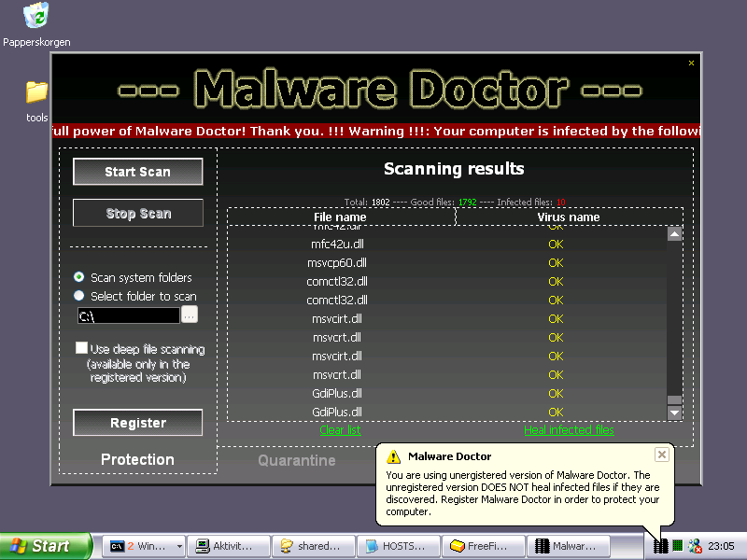
Task: Click the File name column header
Action: (x=340, y=217)
